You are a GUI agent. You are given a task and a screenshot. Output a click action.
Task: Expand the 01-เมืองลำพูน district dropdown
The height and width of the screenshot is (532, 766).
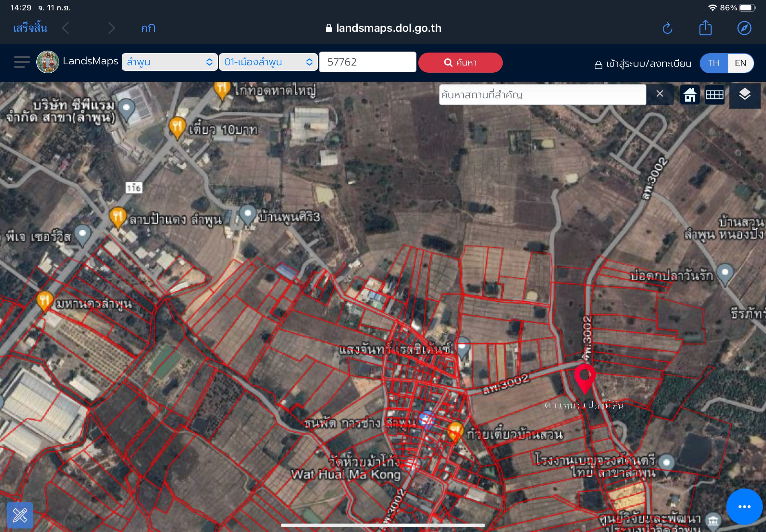[268, 62]
